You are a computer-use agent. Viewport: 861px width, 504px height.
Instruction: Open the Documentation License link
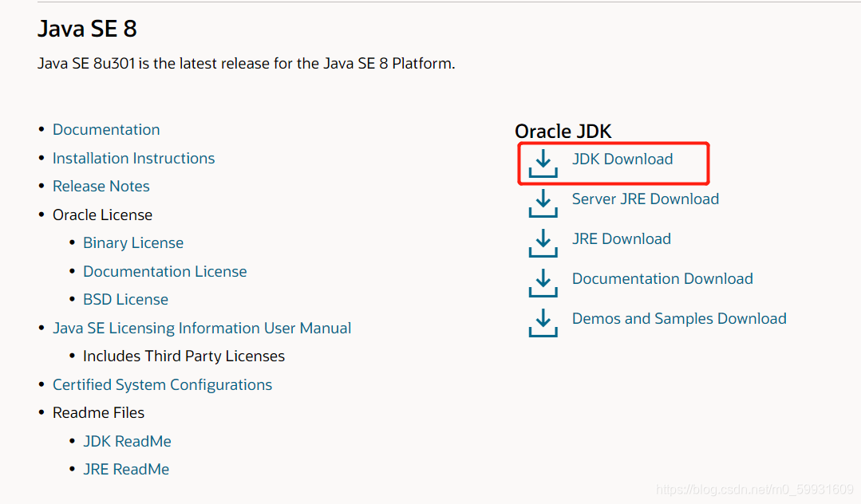(164, 271)
